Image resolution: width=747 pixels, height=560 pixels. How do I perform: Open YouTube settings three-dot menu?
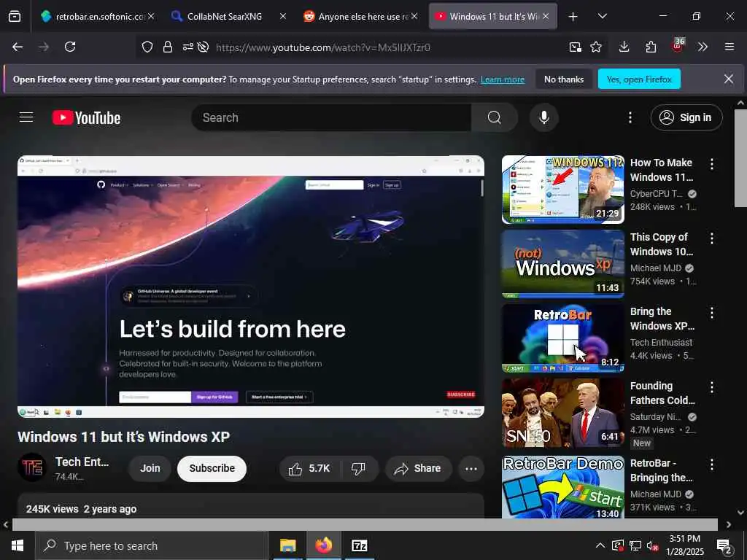pos(630,117)
